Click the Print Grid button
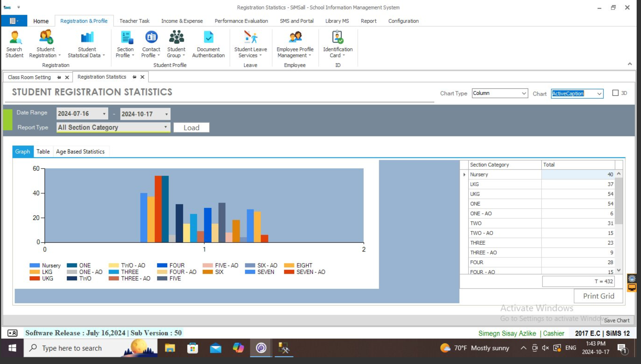This screenshot has height=364, width=641. [x=598, y=296]
